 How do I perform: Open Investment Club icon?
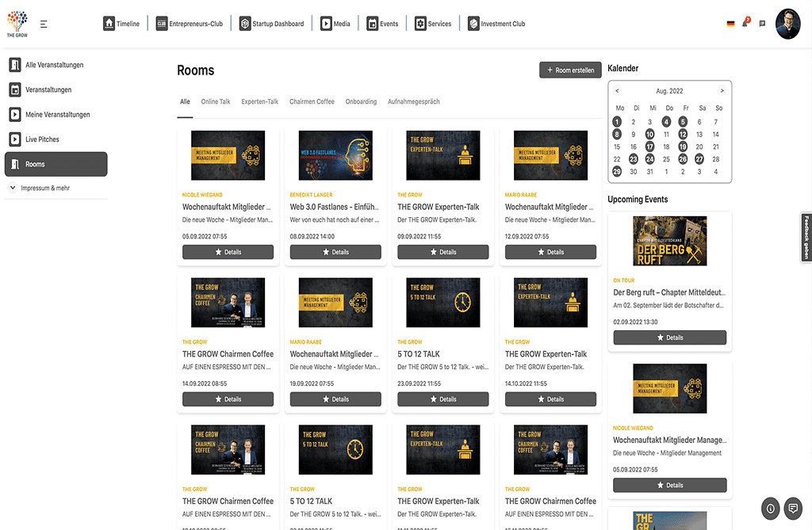[473, 24]
